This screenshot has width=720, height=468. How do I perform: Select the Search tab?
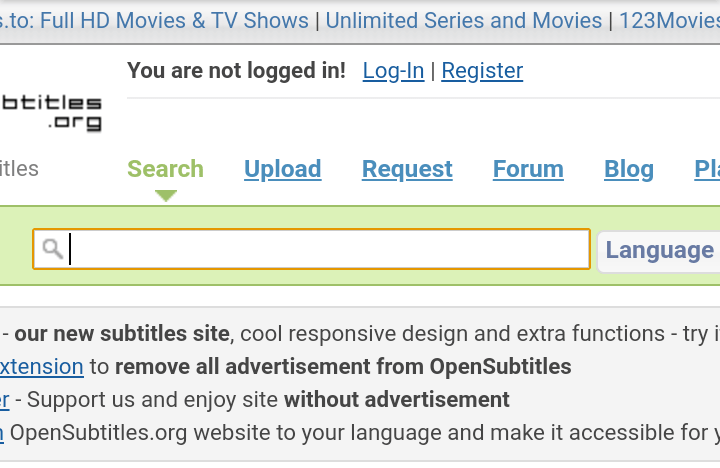click(x=166, y=169)
